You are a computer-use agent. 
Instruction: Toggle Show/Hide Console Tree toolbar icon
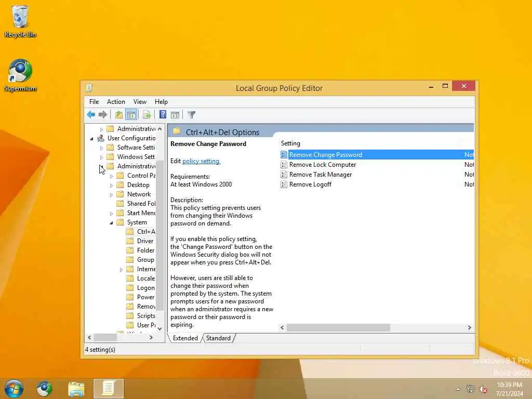coord(131,115)
